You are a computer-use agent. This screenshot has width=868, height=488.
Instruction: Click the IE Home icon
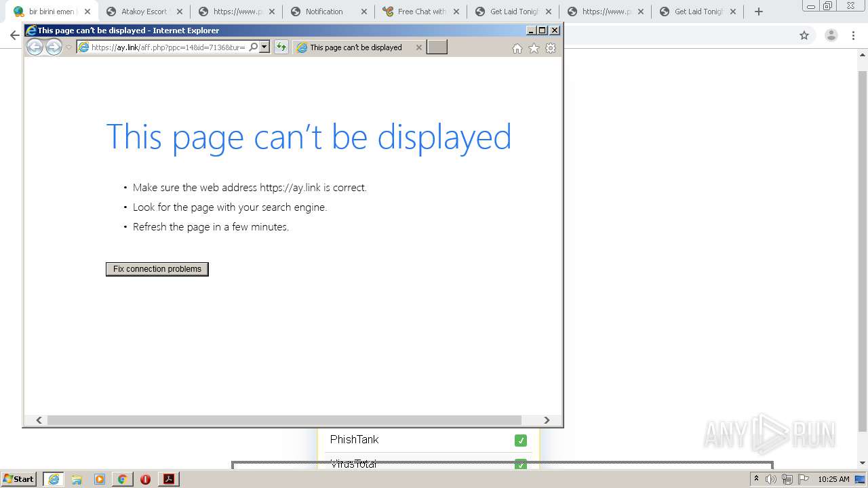(x=517, y=48)
